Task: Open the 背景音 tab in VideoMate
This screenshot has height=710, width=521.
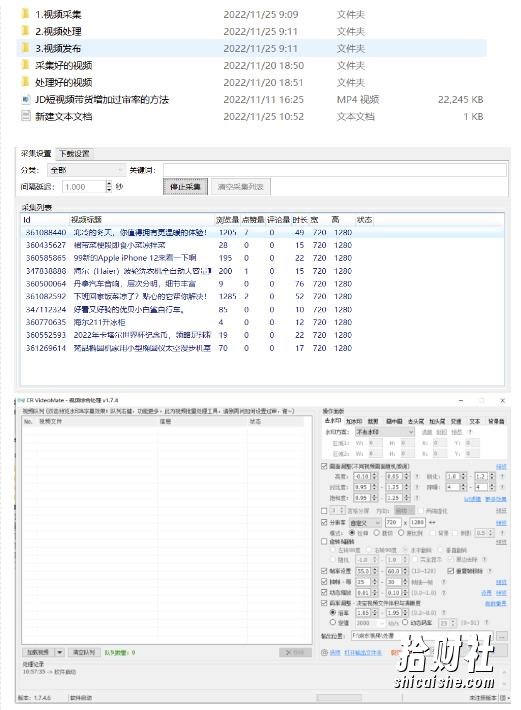Action: tap(496, 421)
